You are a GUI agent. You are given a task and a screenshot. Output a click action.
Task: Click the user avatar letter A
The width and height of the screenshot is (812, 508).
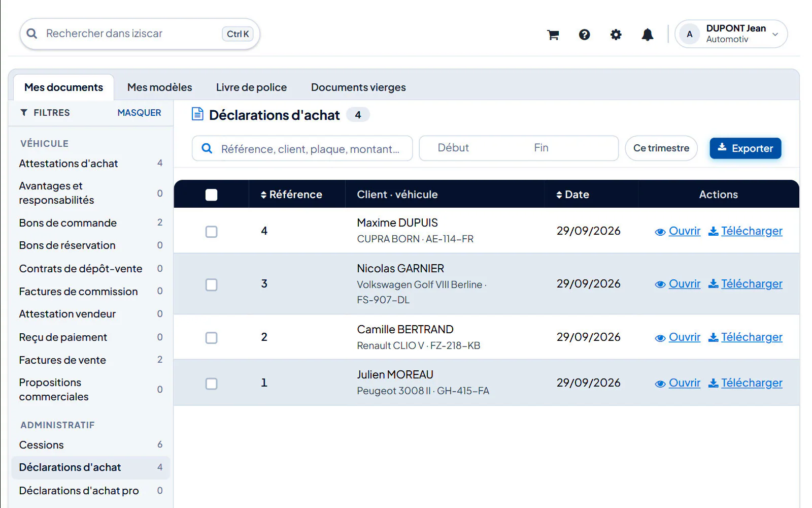pos(690,34)
